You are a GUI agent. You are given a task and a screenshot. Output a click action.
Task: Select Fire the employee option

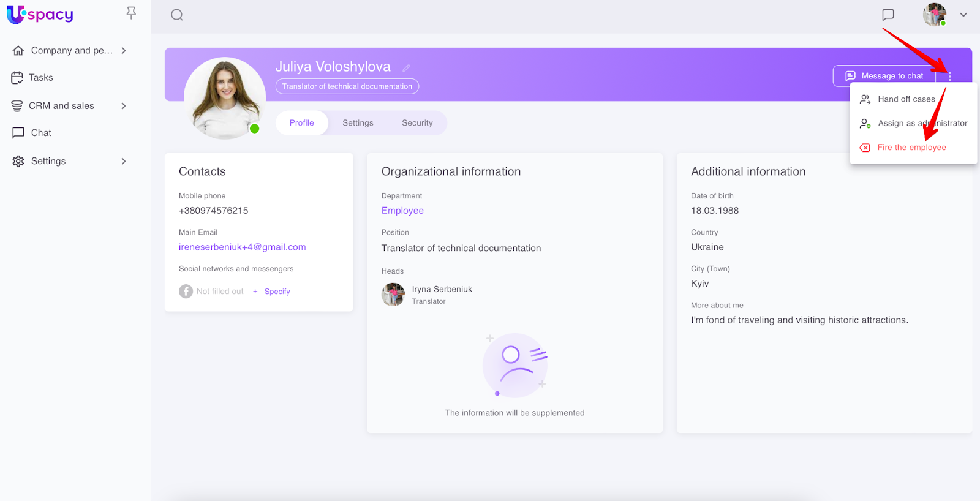coord(911,148)
